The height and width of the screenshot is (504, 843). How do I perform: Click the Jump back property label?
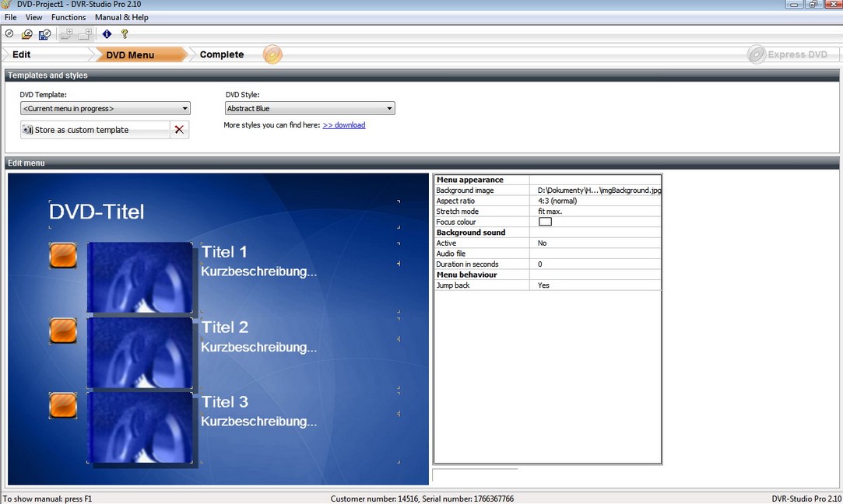point(453,285)
